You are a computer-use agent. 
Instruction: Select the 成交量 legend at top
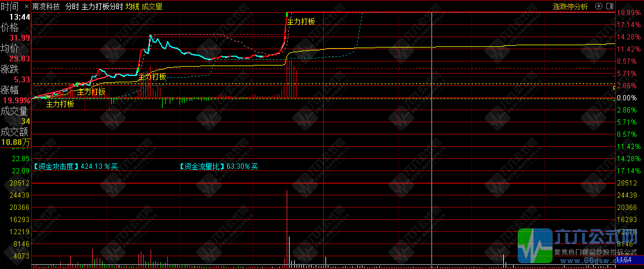(x=152, y=7)
